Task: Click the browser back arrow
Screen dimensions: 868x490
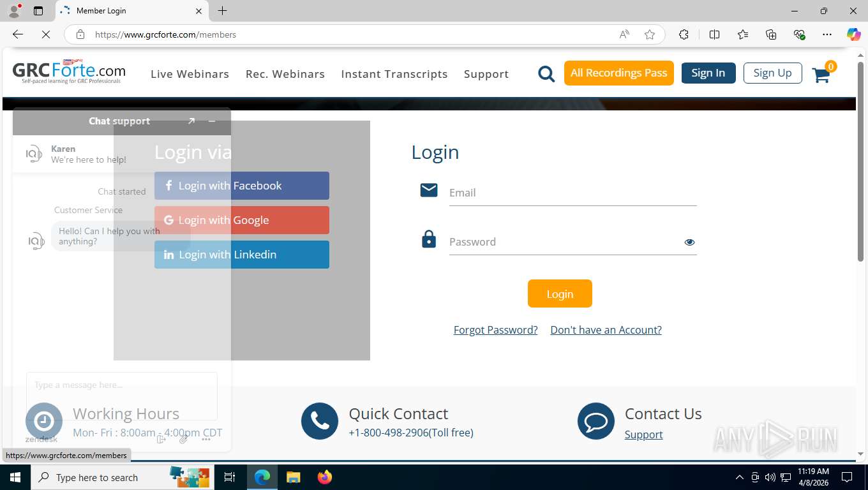Action: tap(18, 34)
